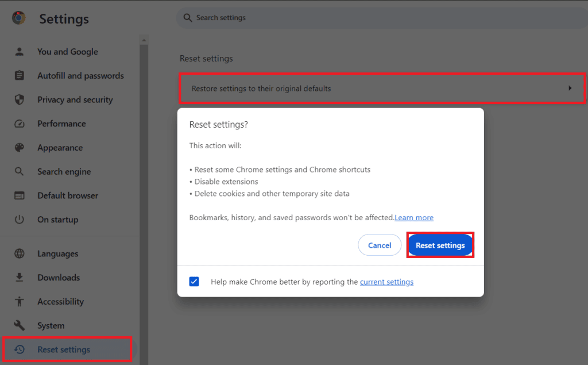Click the clipboard icon for Autofill and passwords
Image resolution: width=588 pixels, height=365 pixels.
tap(19, 75)
